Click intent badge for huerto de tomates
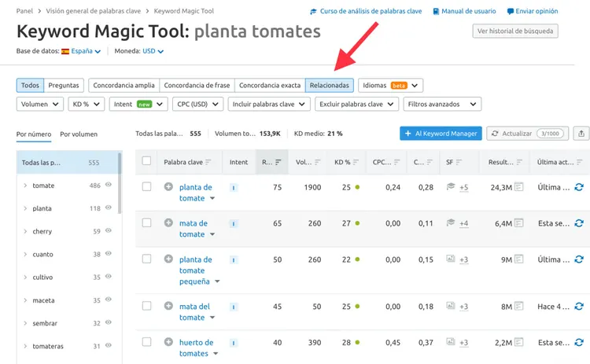The height and width of the screenshot is (364, 590). point(234,343)
